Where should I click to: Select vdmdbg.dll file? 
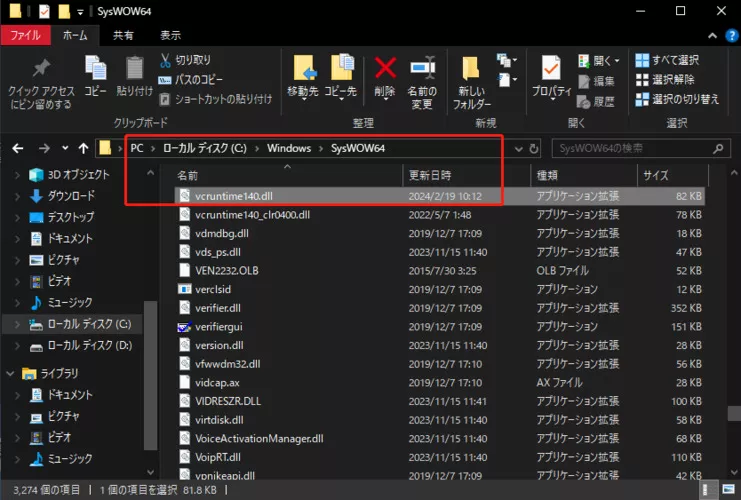click(439, 233)
